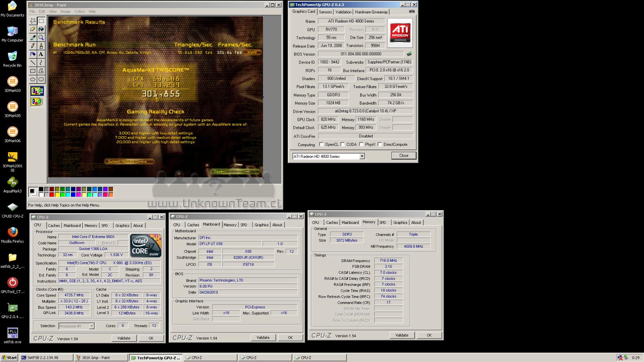Click Validate in the CPU-Z processor window
The height and width of the screenshot is (362, 644).
point(124,338)
